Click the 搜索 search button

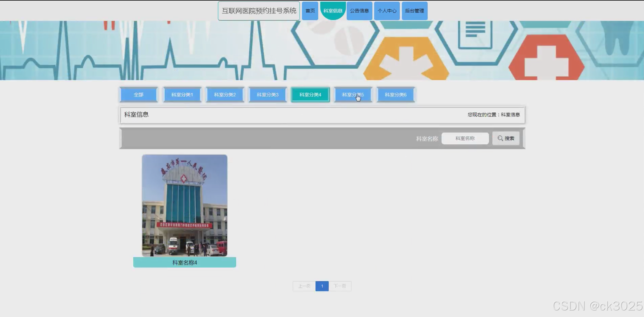coord(506,138)
